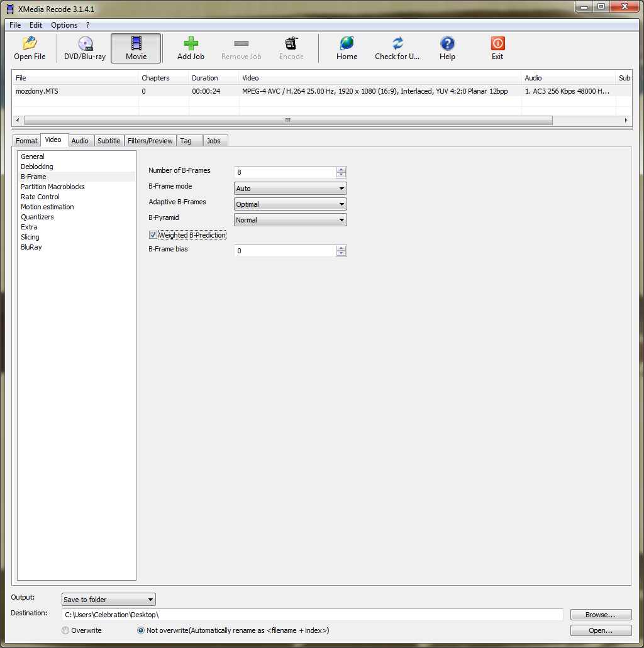The width and height of the screenshot is (644, 648).
Task: Select the Not overwrite radio button
Action: point(141,630)
